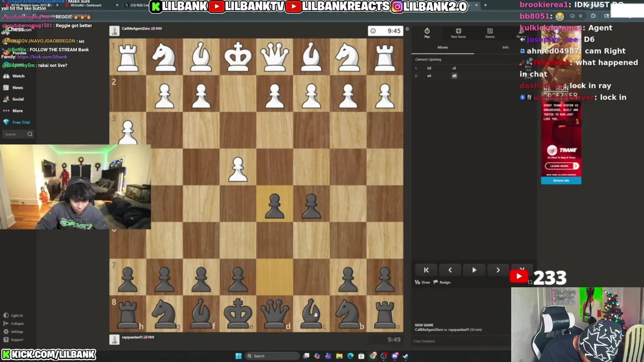The height and width of the screenshot is (362, 644).
Task: Select move c5 in move list
Action: pyautogui.click(x=454, y=68)
